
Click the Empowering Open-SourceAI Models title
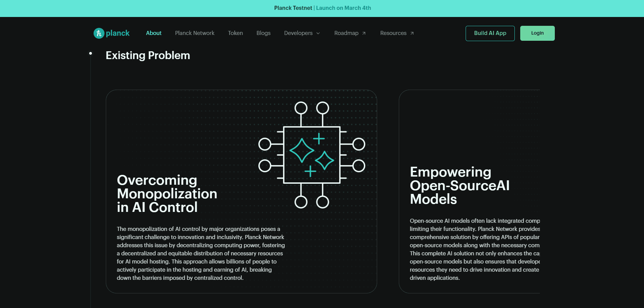tap(460, 185)
